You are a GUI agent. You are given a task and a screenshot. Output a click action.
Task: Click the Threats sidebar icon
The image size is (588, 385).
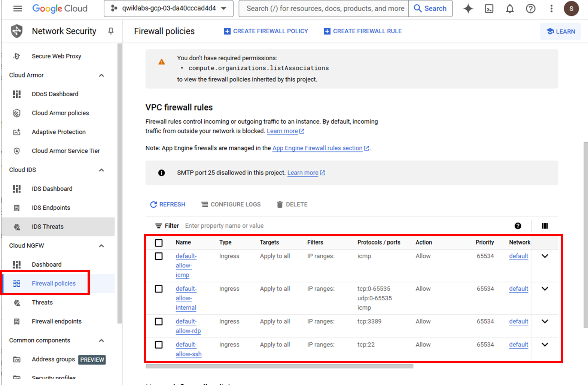click(x=17, y=303)
